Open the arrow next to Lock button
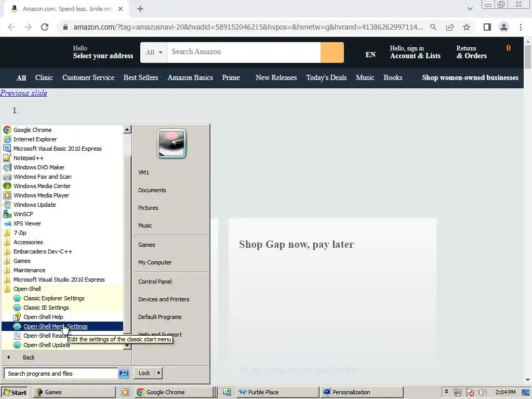This screenshot has height=399, width=532. click(x=158, y=373)
